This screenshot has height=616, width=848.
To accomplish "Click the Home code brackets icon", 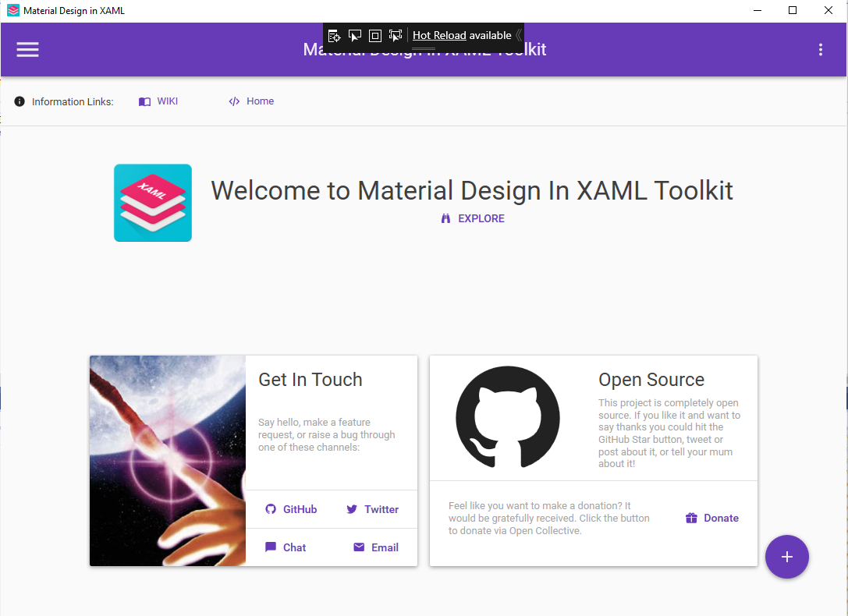I will pyautogui.click(x=234, y=101).
